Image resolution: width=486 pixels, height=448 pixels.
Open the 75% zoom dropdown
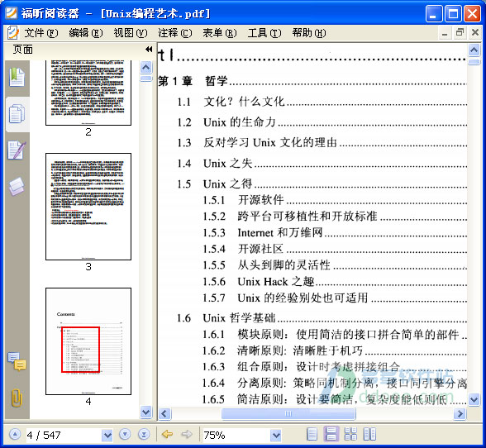(x=276, y=435)
